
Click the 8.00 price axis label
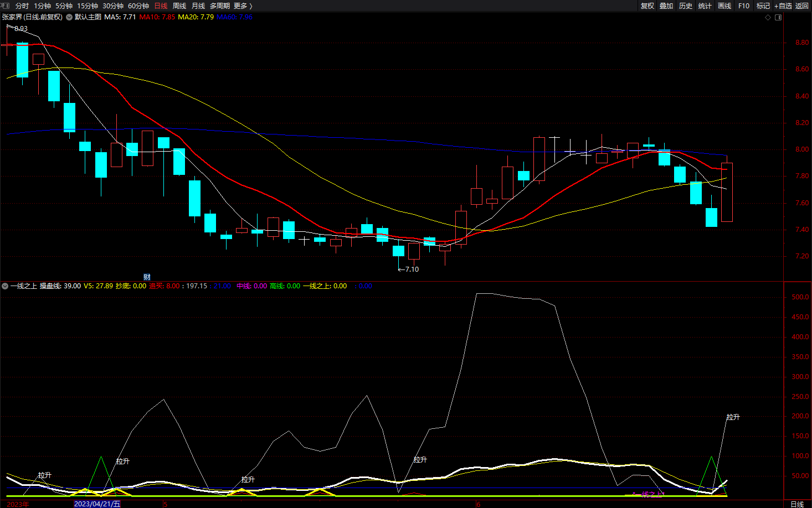pyautogui.click(x=801, y=149)
